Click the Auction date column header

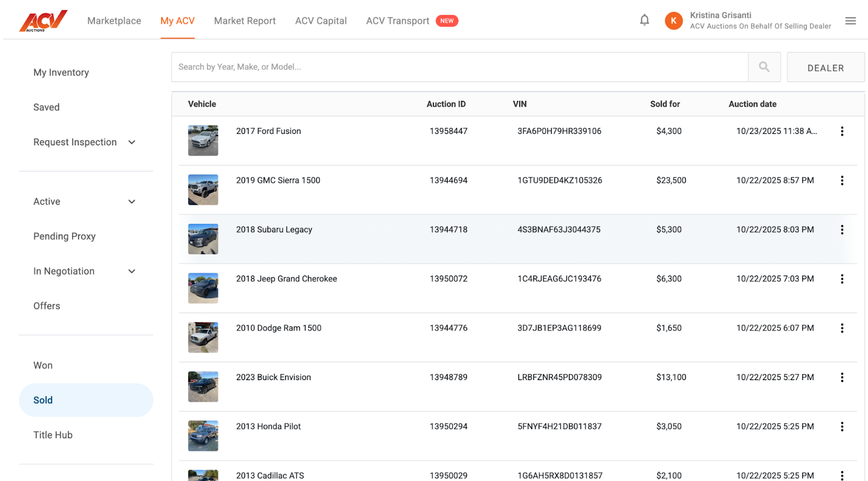pos(752,104)
